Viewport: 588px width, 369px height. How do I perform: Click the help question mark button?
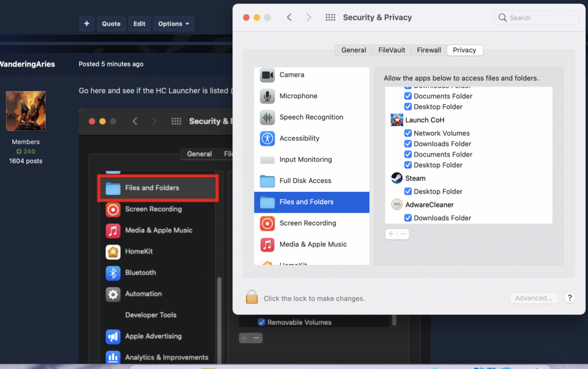569,298
